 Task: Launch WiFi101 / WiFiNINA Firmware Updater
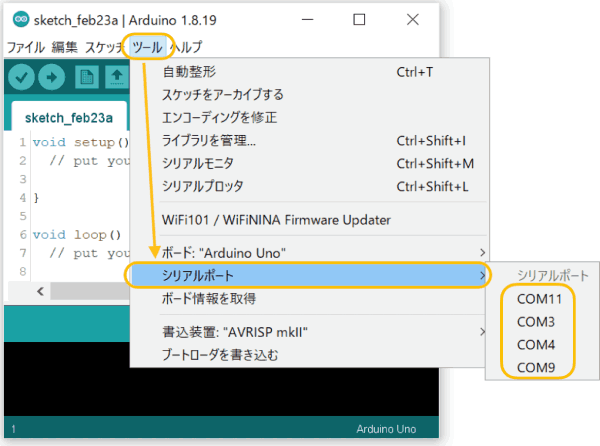(309, 220)
